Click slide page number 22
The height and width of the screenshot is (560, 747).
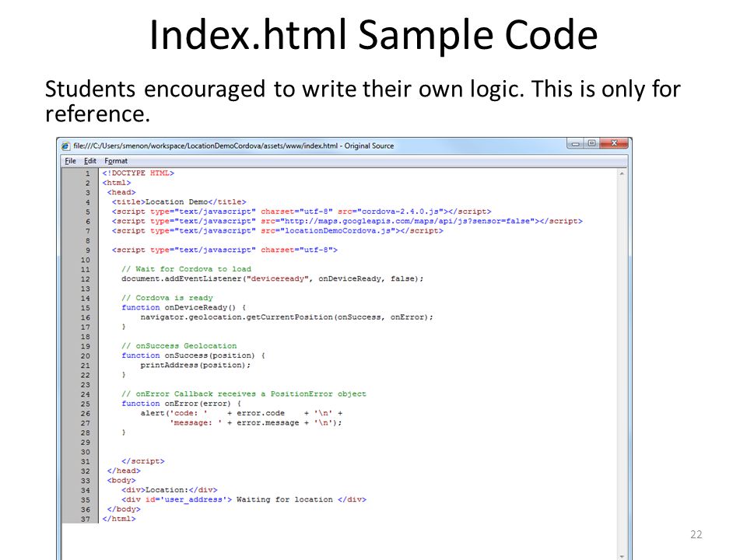696,534
